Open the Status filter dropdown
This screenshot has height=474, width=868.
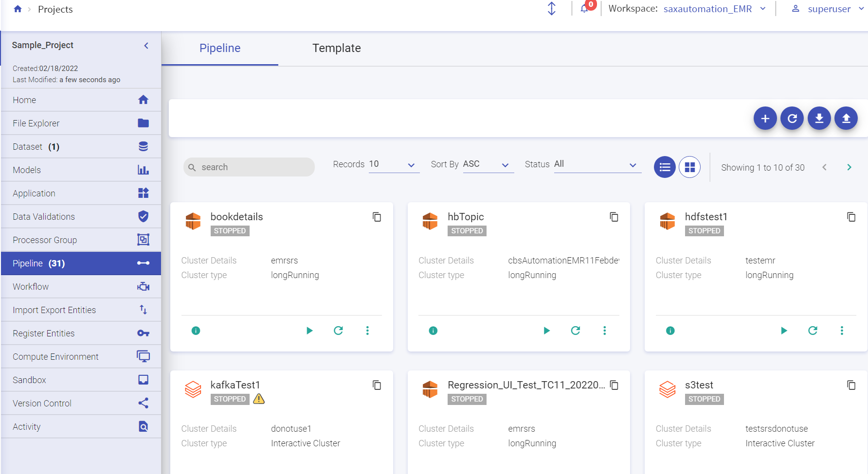[x=597, y=165]
